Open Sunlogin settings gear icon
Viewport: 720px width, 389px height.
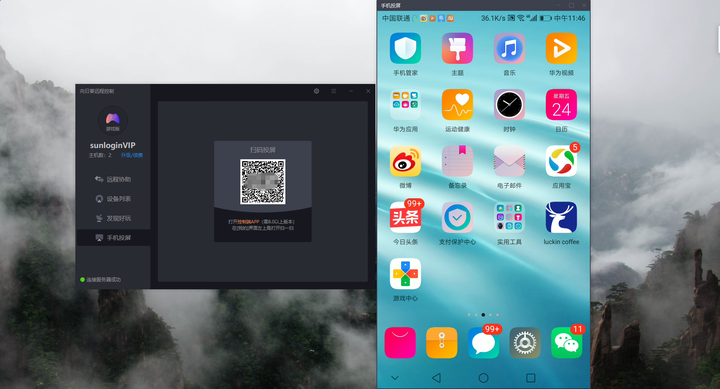click(x=316, y=91)
